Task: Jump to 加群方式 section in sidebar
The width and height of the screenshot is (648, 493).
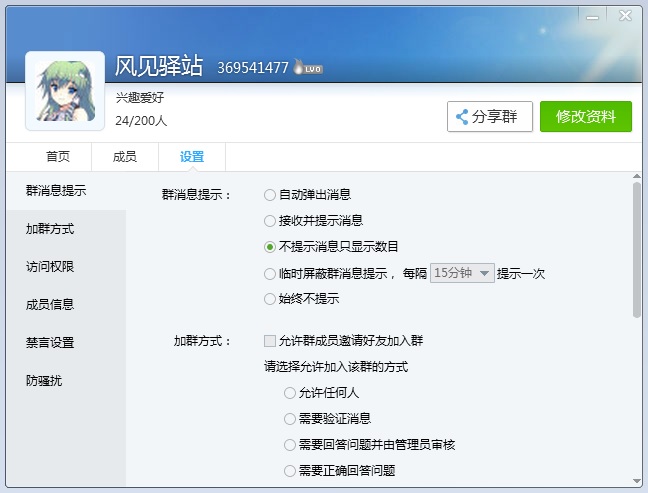Action: [66, 229]
